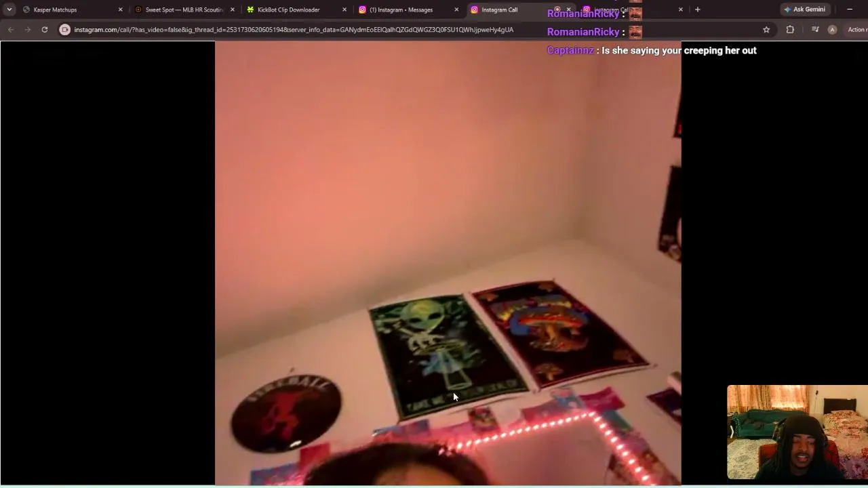Close the KickBot Clip Downloader tab
Viewport: 868px width, 488px height.
[x=344, y=9]
